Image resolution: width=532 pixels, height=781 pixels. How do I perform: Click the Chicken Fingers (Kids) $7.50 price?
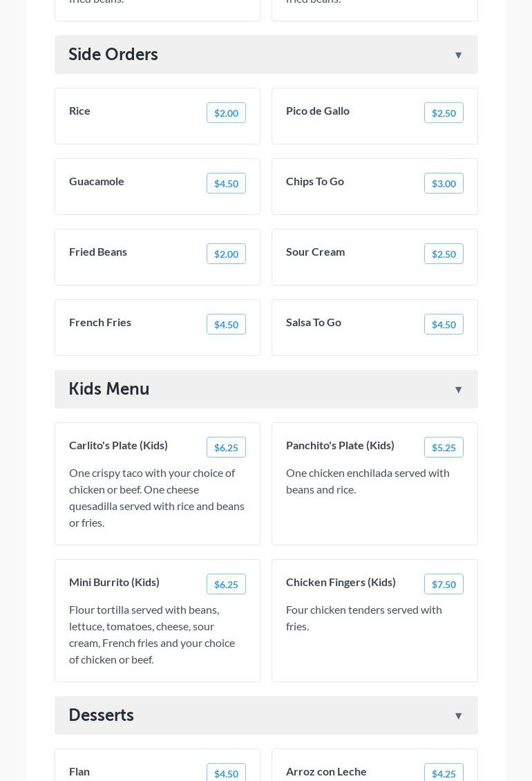444,585
